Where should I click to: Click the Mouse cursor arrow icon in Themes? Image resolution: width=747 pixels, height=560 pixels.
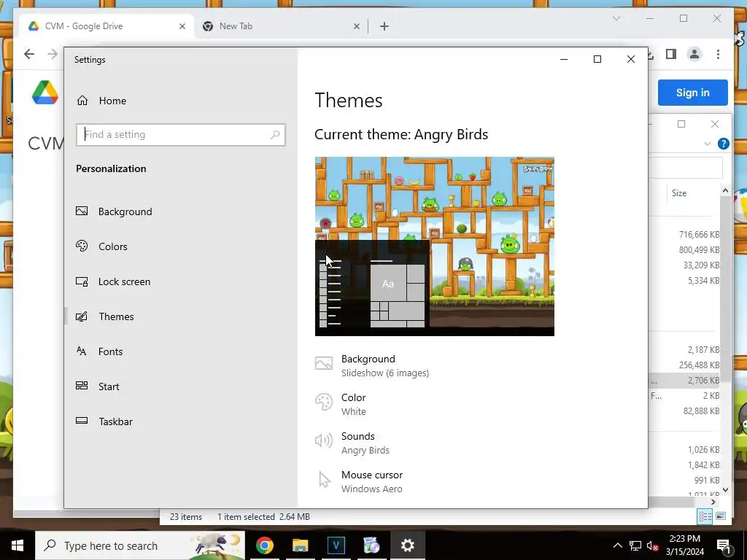tap(325, 480)
